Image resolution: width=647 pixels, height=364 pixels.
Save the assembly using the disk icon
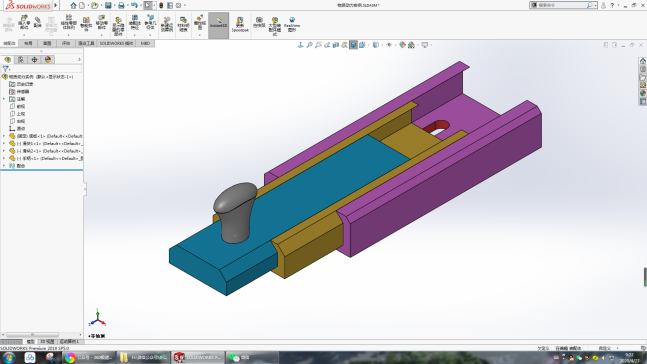pyautogui.click(x=108, y=5)
